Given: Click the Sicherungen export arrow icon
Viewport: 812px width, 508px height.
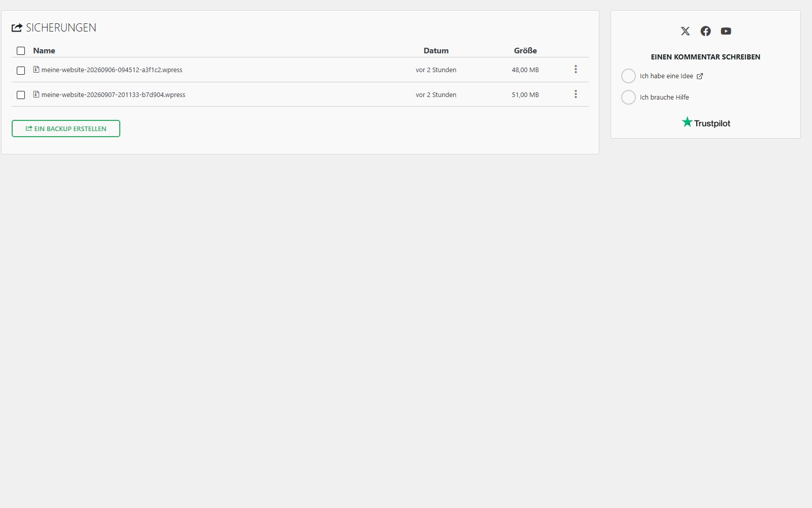Looking at the screenshot, I should point(17,28).
